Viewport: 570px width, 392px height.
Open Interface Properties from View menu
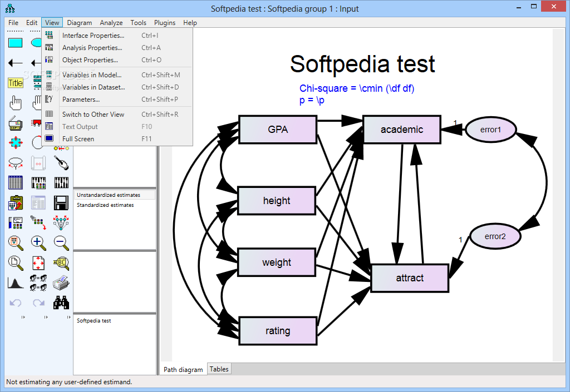(117, 36)
